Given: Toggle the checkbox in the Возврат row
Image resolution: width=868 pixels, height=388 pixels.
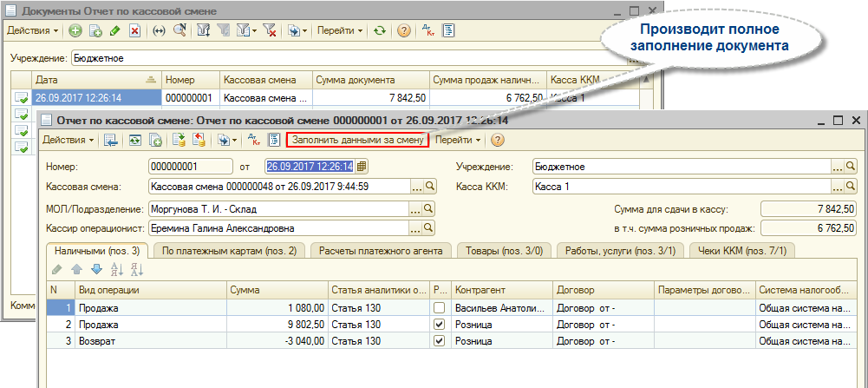Looking at the screenshot, I should pyautogui.click(x=439, y=341).
